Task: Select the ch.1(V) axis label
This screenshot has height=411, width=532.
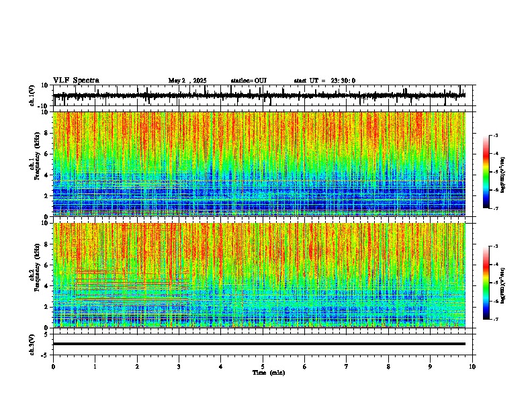Action: (x=32, y=95)
